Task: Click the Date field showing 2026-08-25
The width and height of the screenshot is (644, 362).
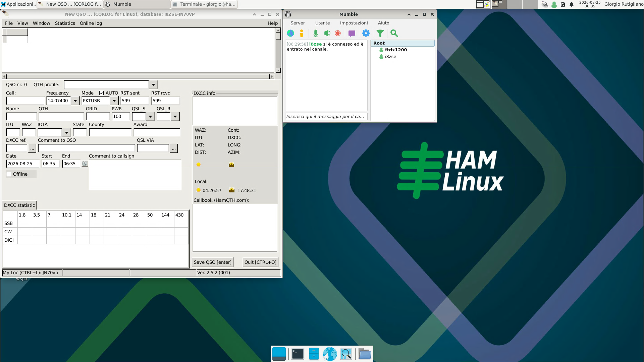Action: pyautogui.click(x=22, y=164)
